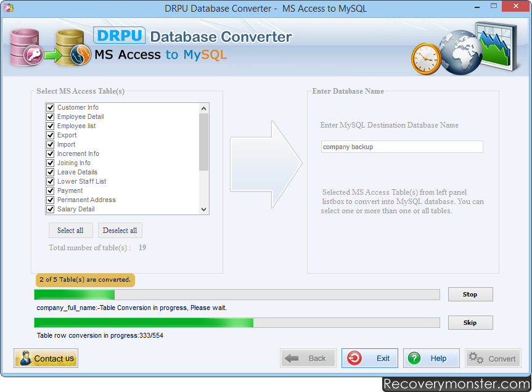Image resolution: width=532 pixels, height=392 pixels.
Task: Toggle the Employee list checkbox
Action: 50,126
